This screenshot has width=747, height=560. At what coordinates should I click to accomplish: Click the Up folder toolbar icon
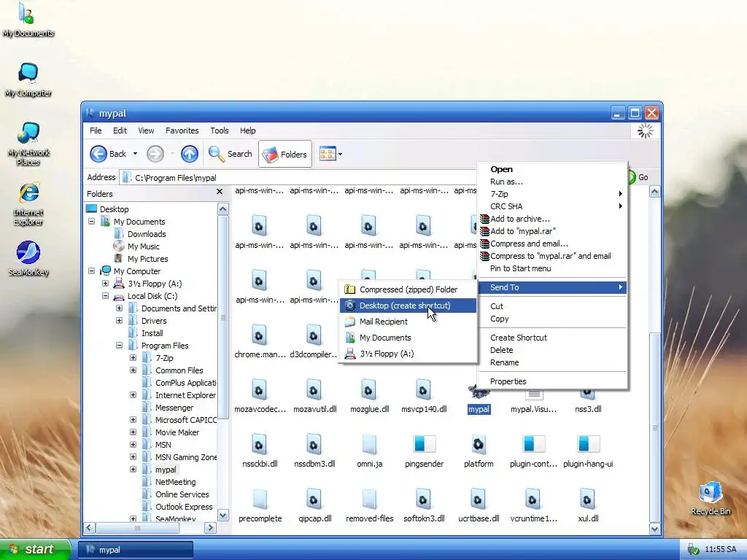189,154
